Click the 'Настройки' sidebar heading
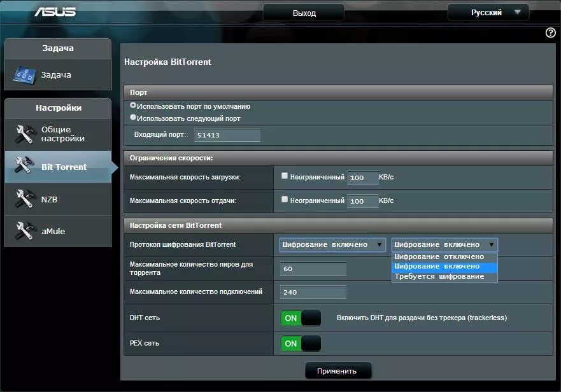Viewport: 561px width, 392px height. pyautogui.click(x=59, y=108)
